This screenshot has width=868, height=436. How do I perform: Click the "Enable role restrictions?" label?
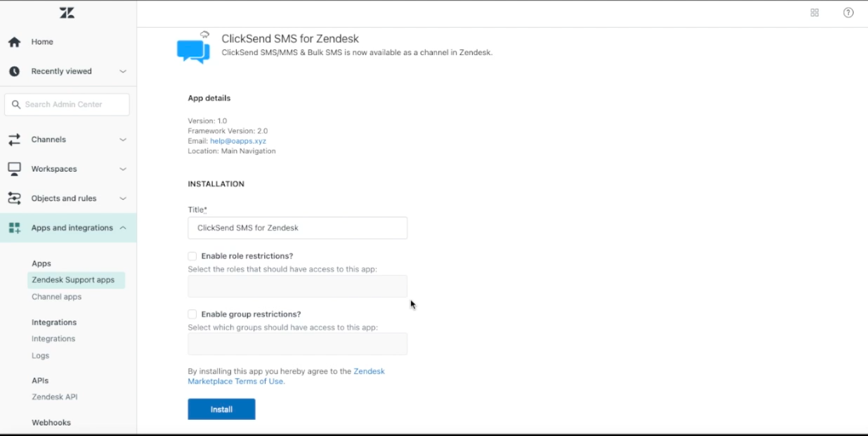click(x=247, y=256)
